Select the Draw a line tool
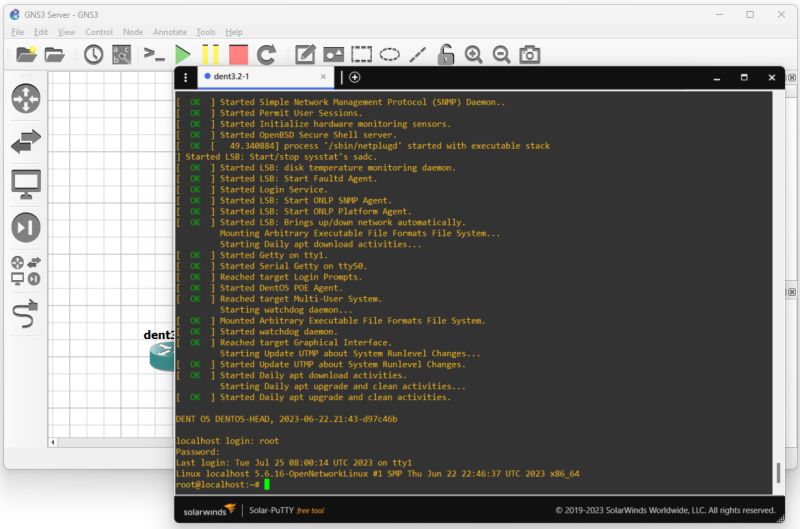Viewport: 800px width, 529px height. 417,55
